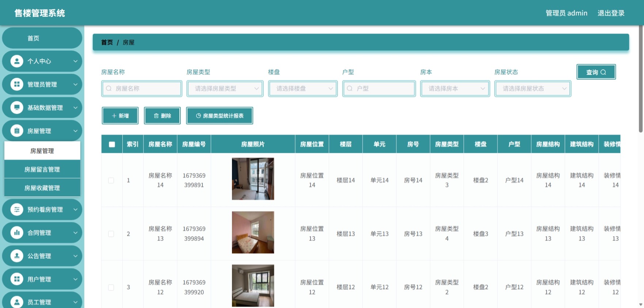Expand the 个人中心 menu chevron
644x308 pixels.
point(75,61)
